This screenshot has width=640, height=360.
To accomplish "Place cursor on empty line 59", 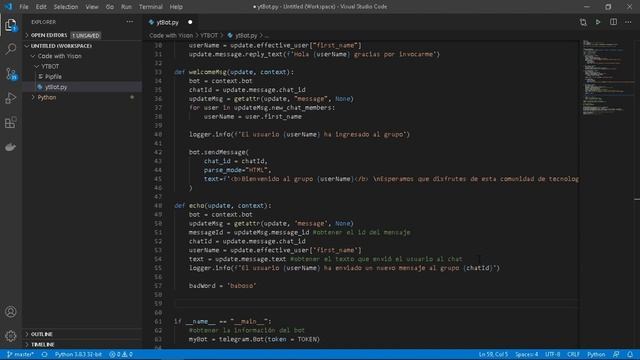I will point(376,303).
